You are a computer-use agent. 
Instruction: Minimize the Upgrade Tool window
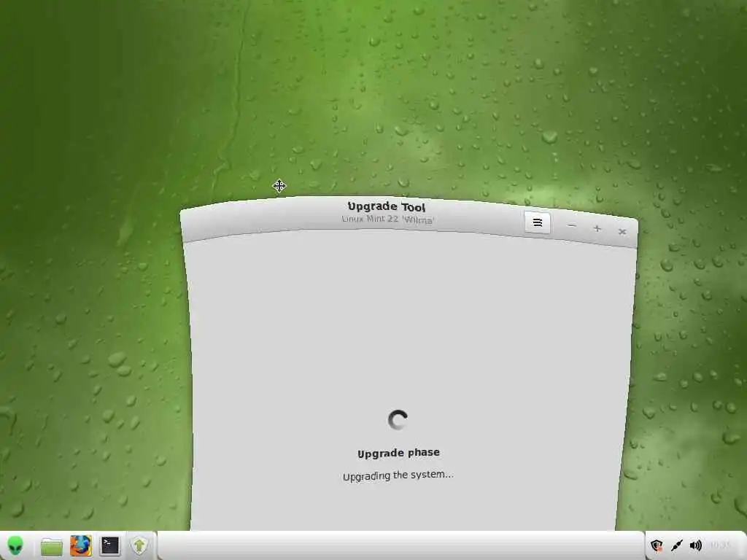[x=572, y=226]
